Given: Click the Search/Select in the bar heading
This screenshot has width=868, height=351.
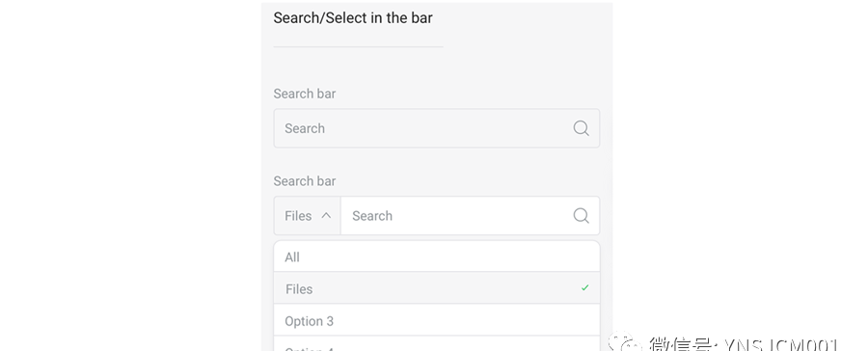Looking at the screenshot, I should [353, 17].
